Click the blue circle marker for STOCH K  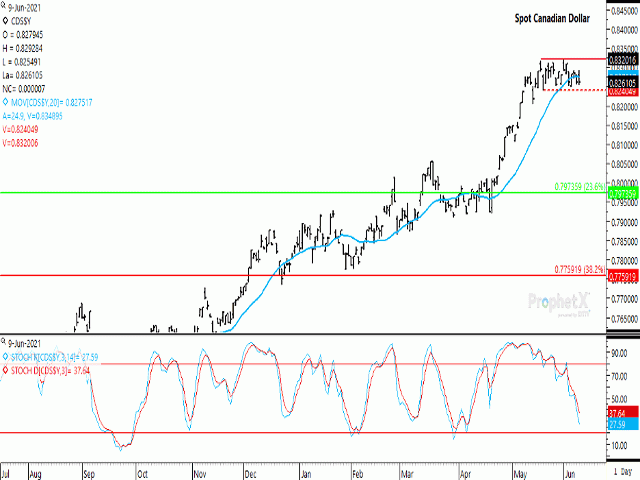[6, 355]
